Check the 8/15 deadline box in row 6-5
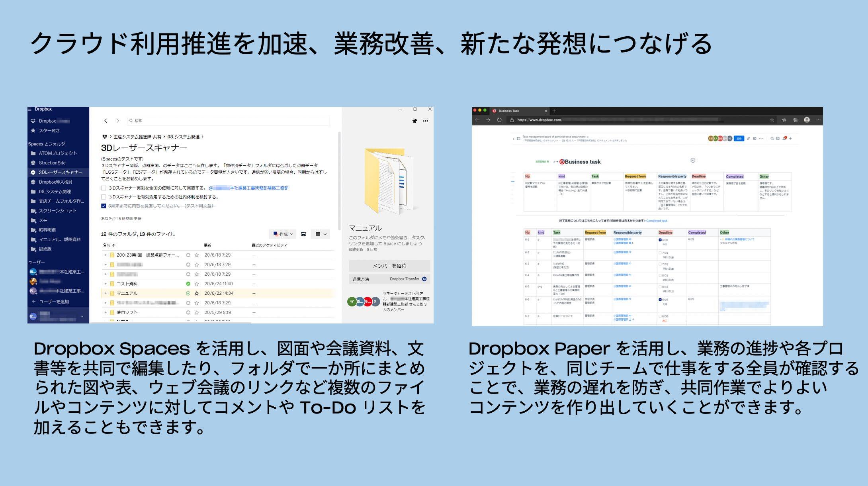The width and height of the screenshot is (868, 486). [660, 287]
